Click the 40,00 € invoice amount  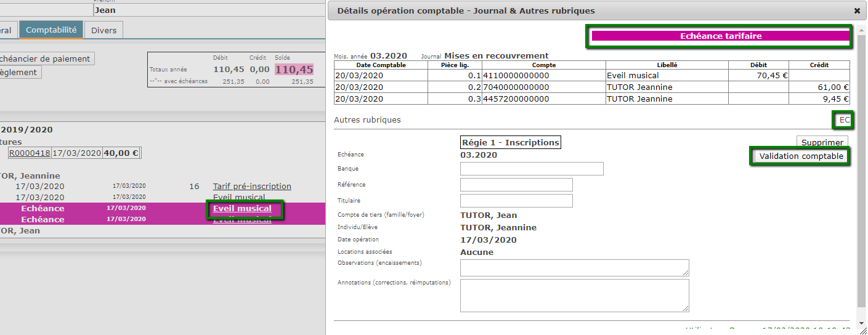tap(121, 153)
